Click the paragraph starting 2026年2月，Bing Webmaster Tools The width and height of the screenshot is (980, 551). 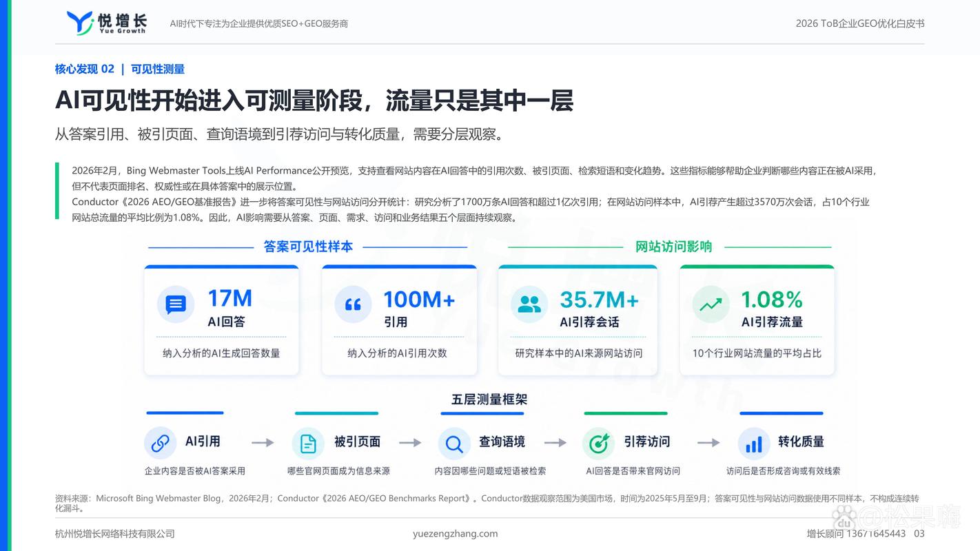(476, 178)
